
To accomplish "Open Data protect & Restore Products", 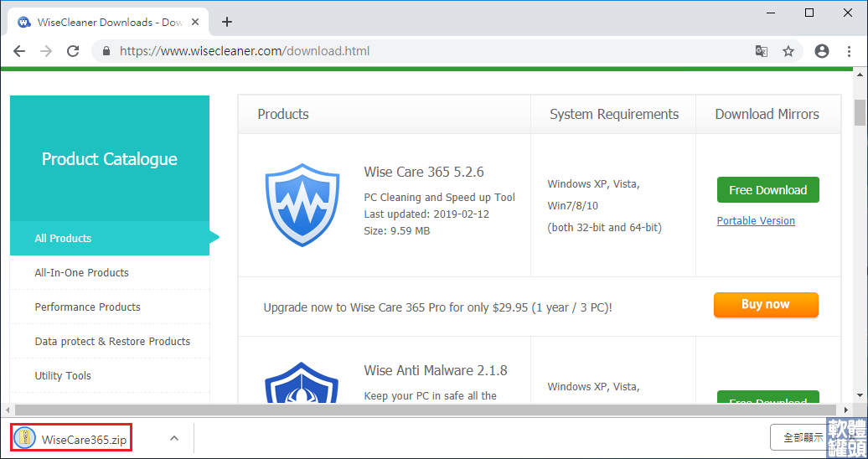I will pyautogui.click(x=110, y=341).
